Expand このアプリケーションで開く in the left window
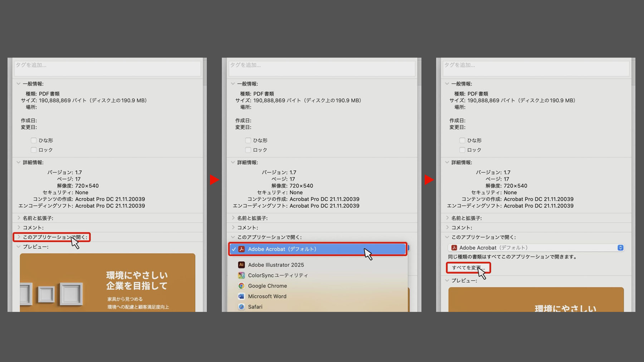Image resolution: width=644 pixels, height=362 pixels. pos(18,237)
